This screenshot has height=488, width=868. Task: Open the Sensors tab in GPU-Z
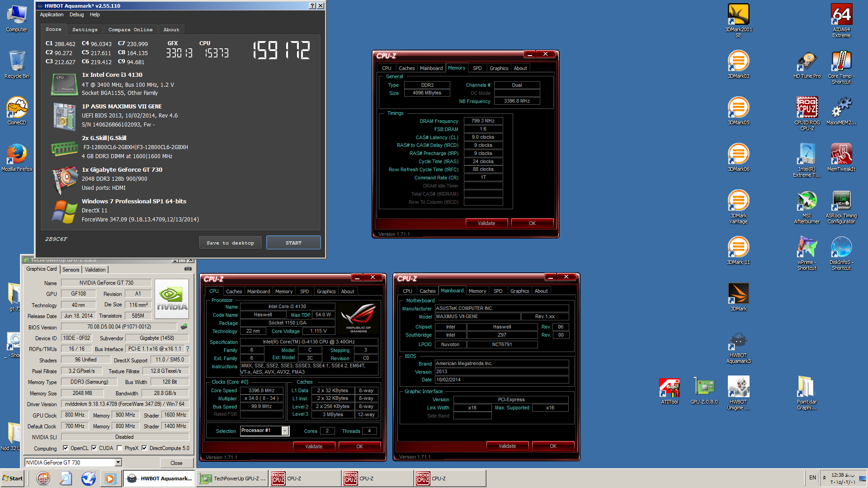coord(71,270)
